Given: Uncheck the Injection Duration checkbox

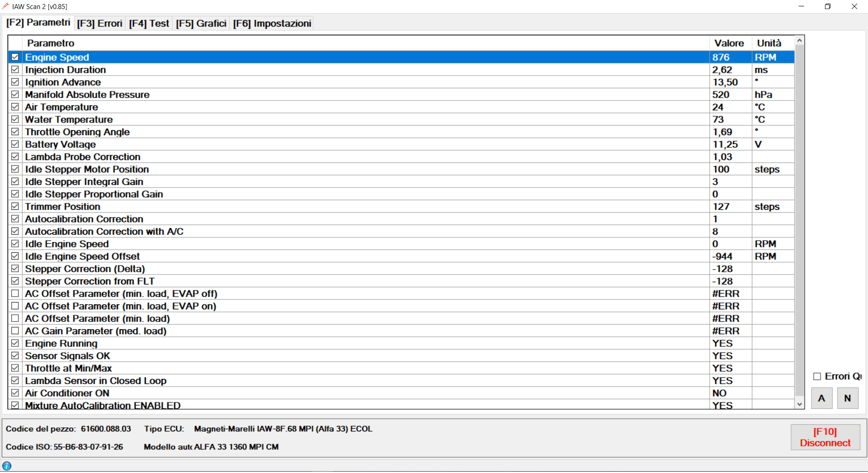Looking at the screenshot, I should pyautogui.click(x=15, y=70).
